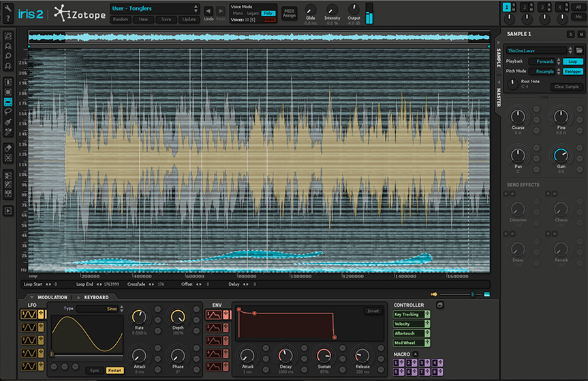Switch to the Keyboard tab
The height and width of the screenshot is (381, 588).
(x=95, y=298)
